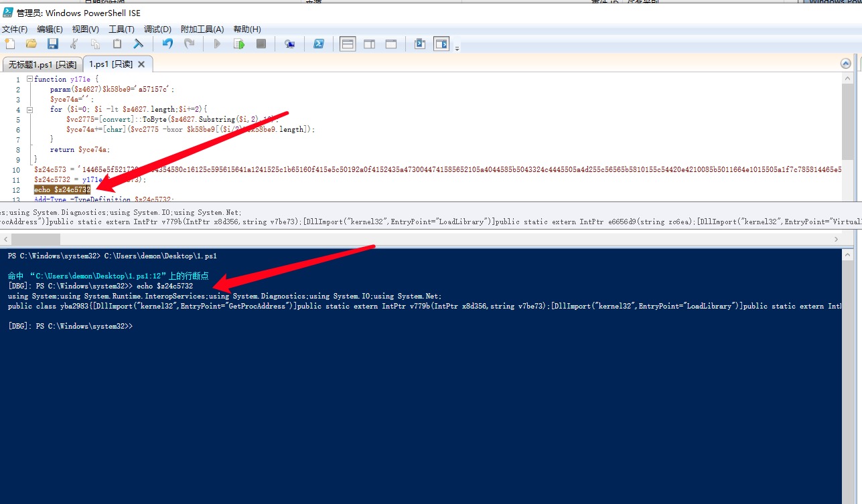The width and height of the screenshot is (862, 504).
Task: Click the horizontal scrollbar thumb under the script pane
Action: [x=35, y=239]
